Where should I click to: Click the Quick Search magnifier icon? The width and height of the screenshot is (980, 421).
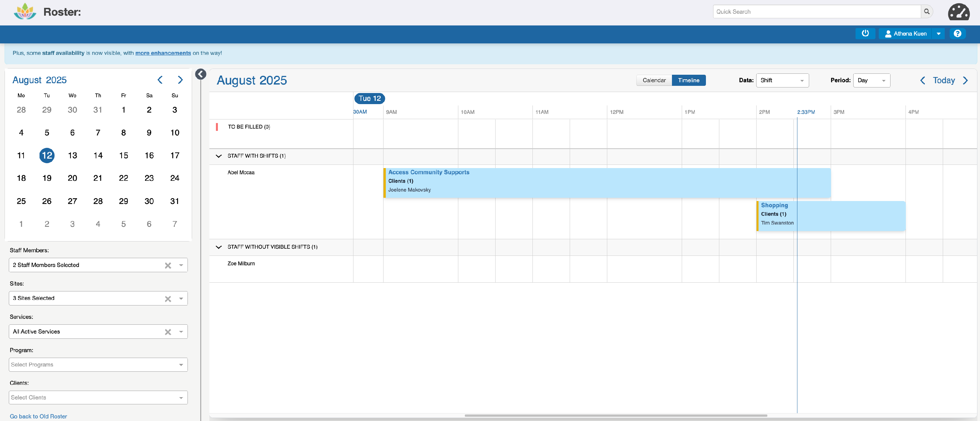click(x=927, y=11)
